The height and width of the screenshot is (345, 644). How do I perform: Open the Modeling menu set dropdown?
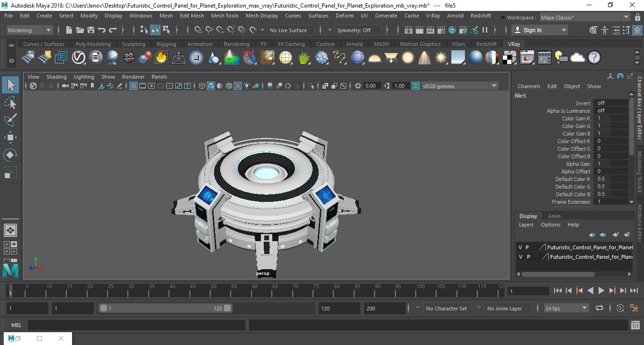tap(29, 30)
